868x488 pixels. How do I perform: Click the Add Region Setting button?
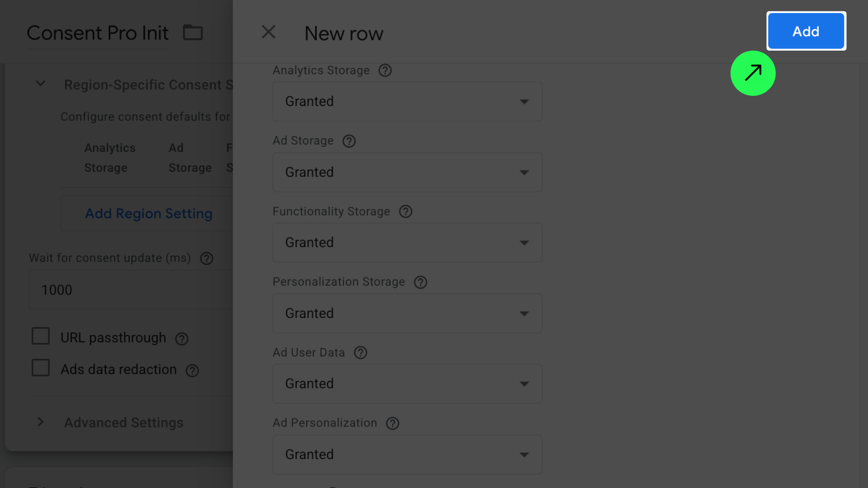click(x=148, y=213)
